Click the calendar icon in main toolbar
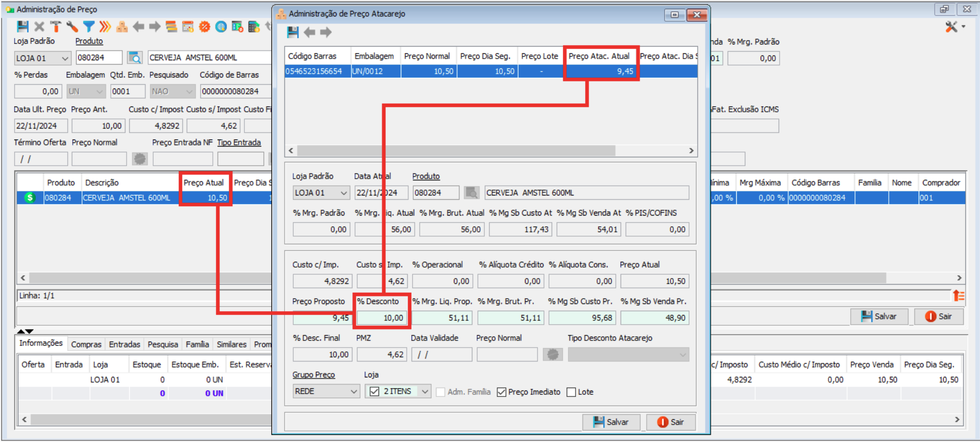Screen dimensions: 980x442 click(188, 27)
